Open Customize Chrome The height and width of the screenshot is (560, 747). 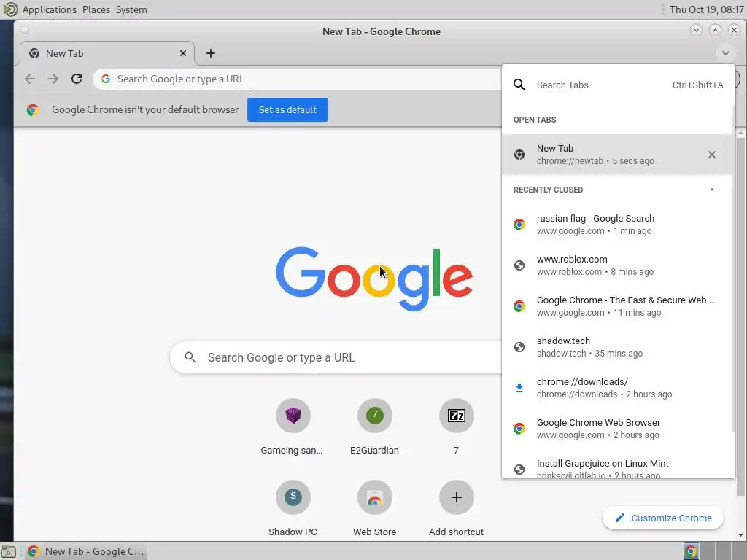click(x=662, y=518)
